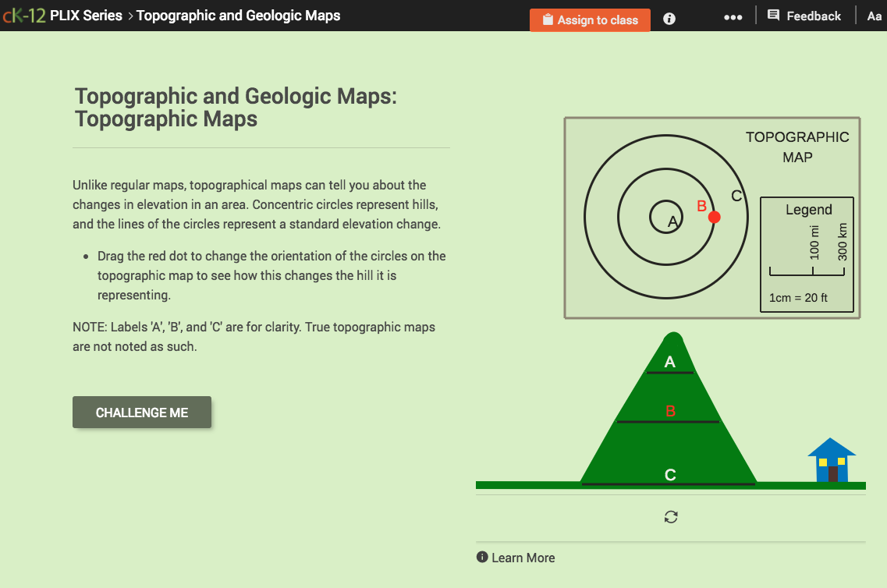Select the CK-12 logo
This screenshot has width=887, height=588.
coord(26,15)
